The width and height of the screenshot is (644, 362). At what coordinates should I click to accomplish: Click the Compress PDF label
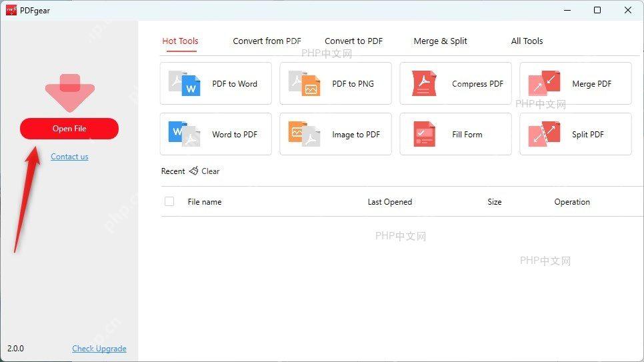pos(477,84)
